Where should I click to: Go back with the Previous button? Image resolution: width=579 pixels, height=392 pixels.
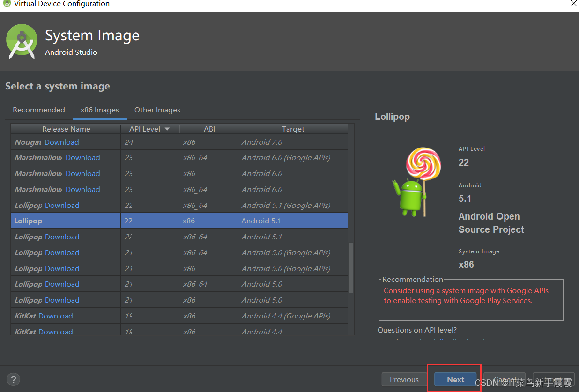pos(404,379)
